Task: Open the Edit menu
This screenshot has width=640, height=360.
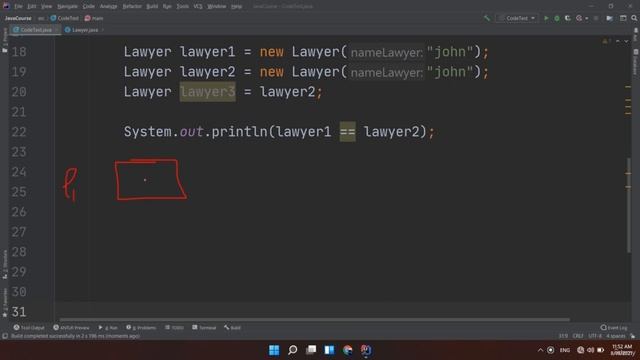Action: [32, 6]
